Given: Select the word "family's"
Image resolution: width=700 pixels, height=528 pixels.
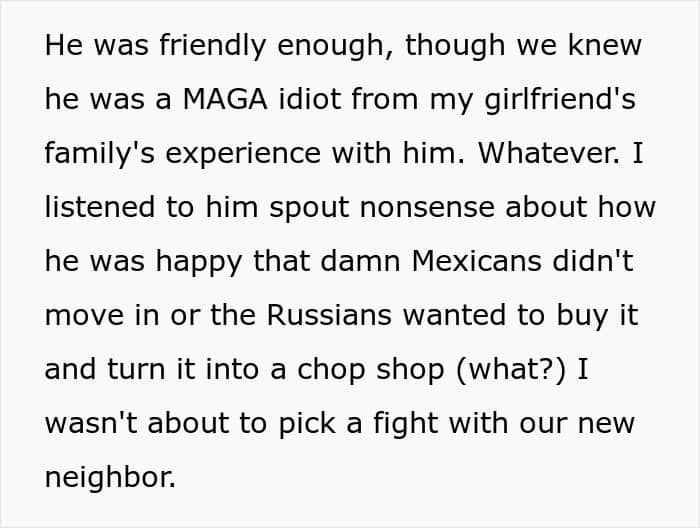Looking at the screenshot, I should (x=100, y=153).
